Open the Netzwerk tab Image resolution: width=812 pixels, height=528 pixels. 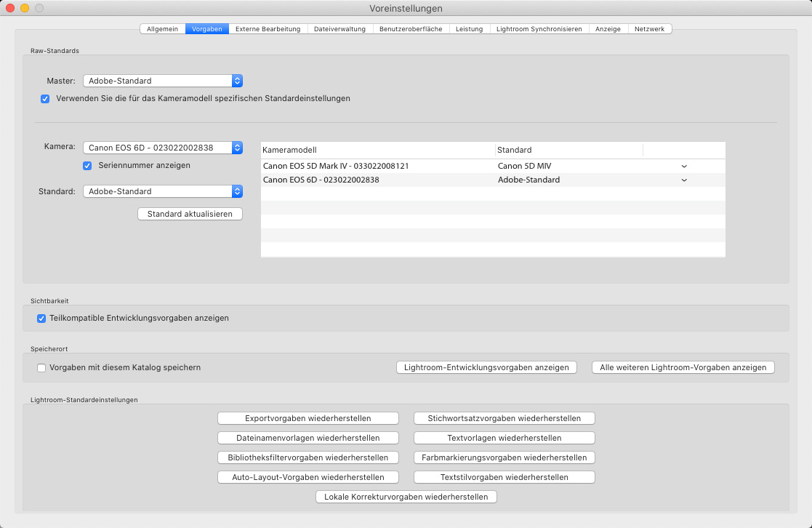point(649,29)
